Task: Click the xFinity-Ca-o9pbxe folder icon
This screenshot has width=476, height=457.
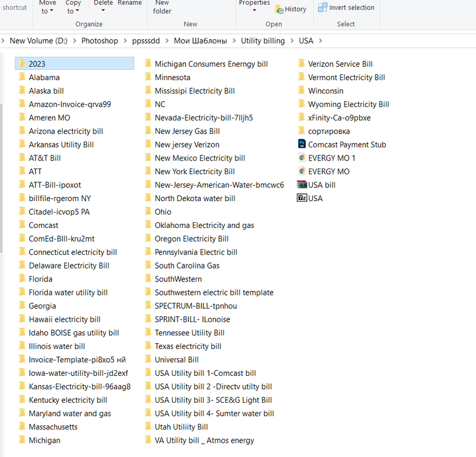Action: pyautogui.click(x=301, y=117)
